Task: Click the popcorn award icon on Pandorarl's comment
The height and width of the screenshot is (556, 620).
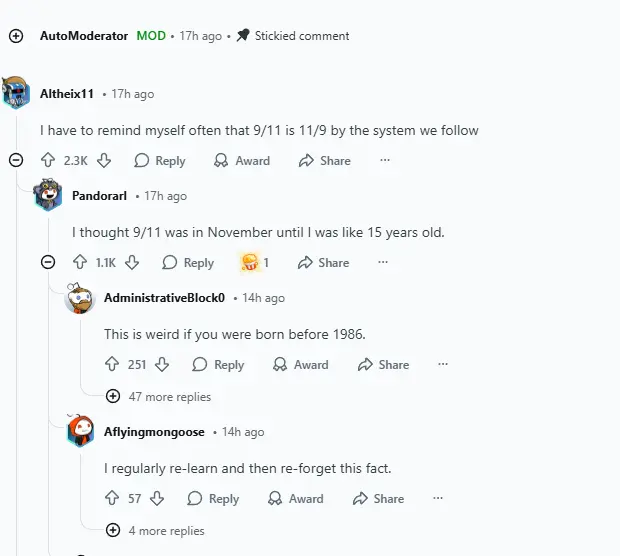Action: coord(250,263)
